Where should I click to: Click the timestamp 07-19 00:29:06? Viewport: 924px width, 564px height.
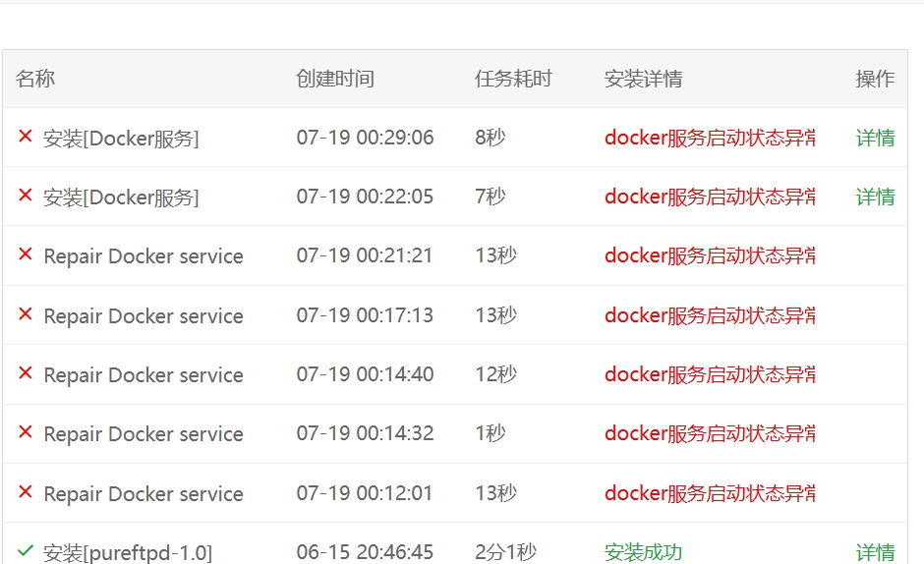click(x=365, y=138)
